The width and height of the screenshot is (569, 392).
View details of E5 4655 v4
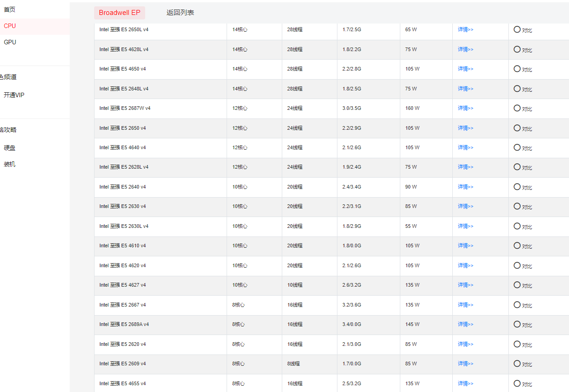coord(465,383)
